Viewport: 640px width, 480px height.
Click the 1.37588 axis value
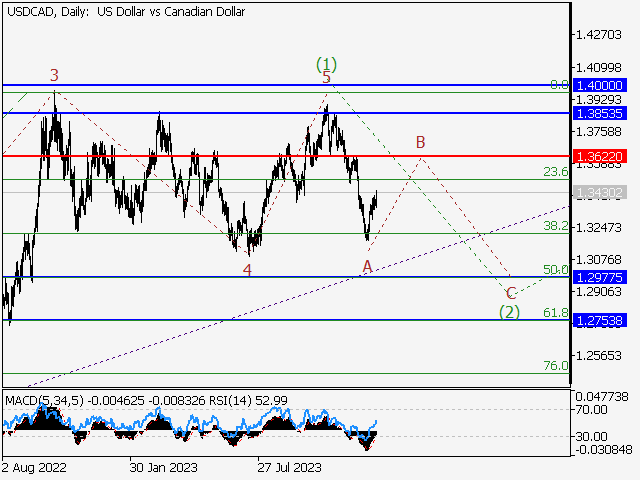(599, 131)
